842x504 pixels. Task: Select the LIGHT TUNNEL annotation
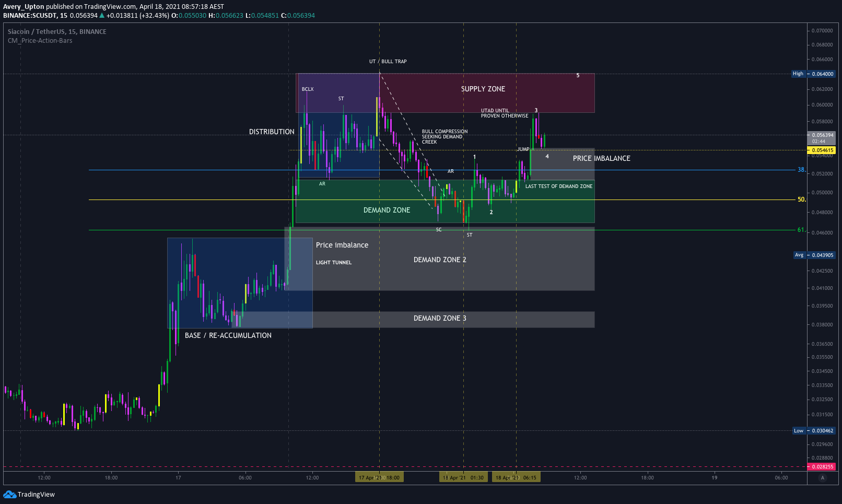334,263
